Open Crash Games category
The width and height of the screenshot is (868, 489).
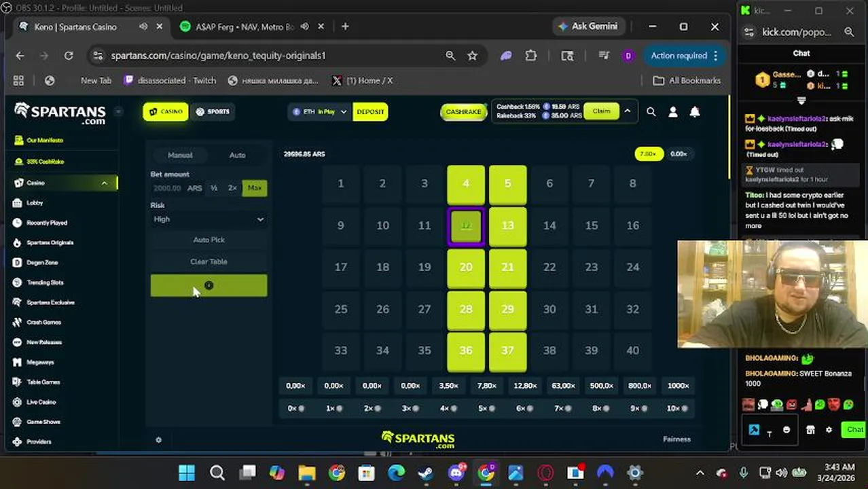(x=43, y=322)
